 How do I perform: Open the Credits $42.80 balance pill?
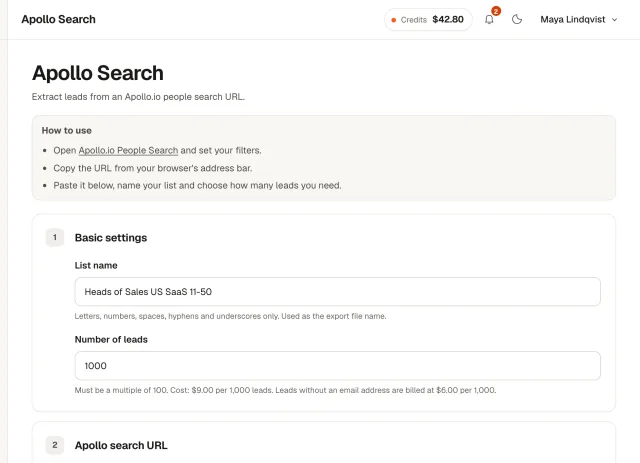pos(428,20)
